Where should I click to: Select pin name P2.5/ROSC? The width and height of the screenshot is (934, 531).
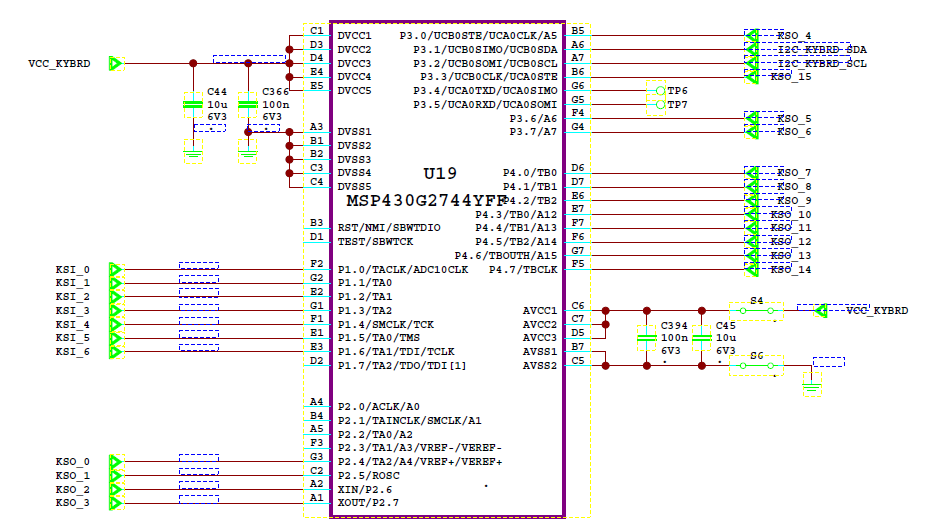click(369, 476)
